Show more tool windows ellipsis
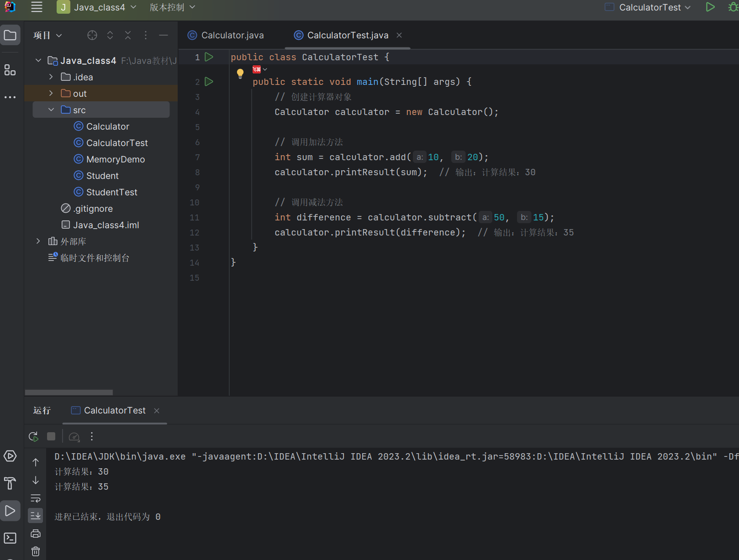The height and width of the screenshot is (560, 739). click(10, 97)
